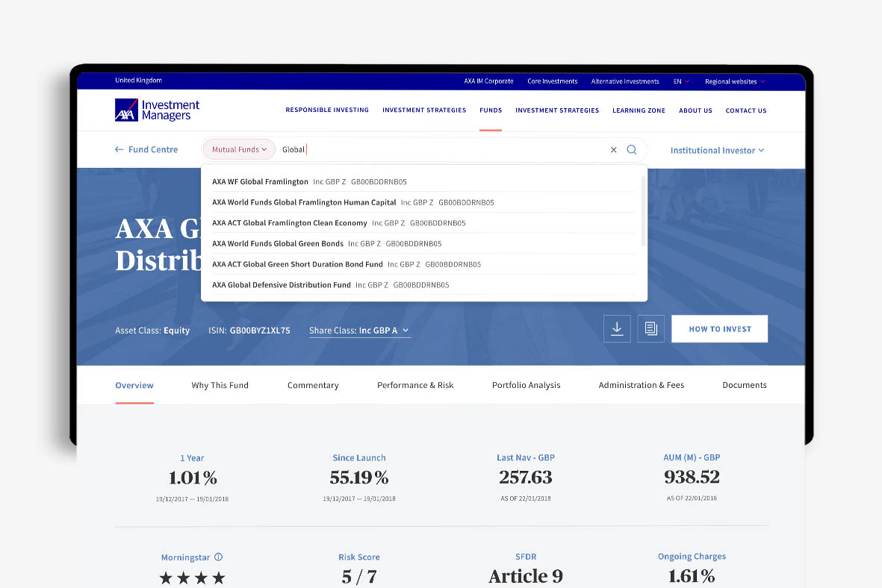Open the fund documents icon button
Image resolution: width=882 pixels, height=588 pixels.
tap(650, 329)
